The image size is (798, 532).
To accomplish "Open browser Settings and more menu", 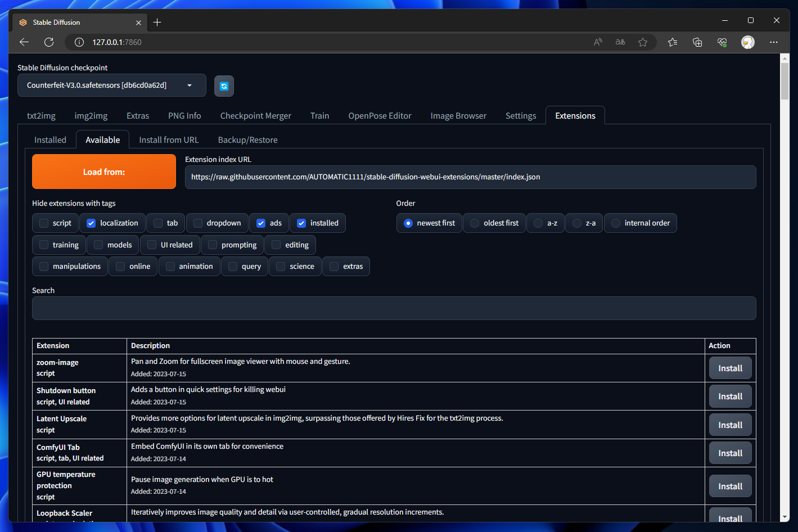I will click(774, 42).
